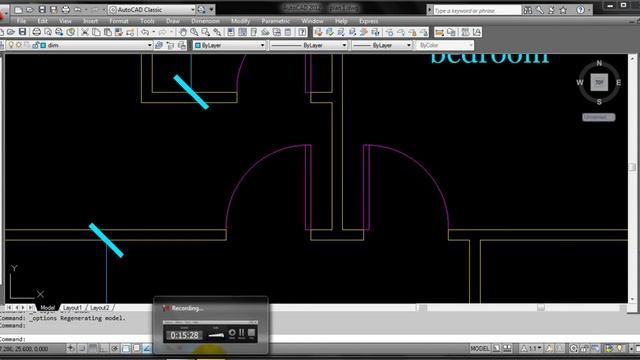This screenshot has height=360, width=640.
Task: Click the recorder volume level slider
Action: (x=216, y=335)
